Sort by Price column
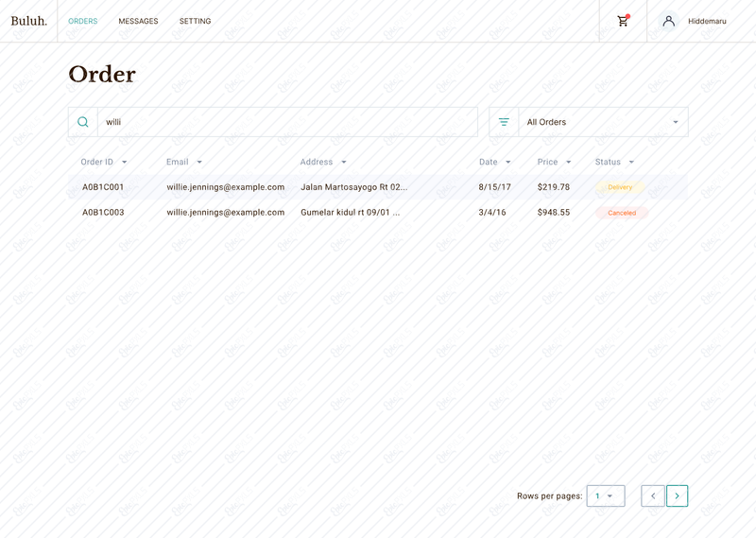Viewport: 756px width, 538px height. (x=554, y=162)
